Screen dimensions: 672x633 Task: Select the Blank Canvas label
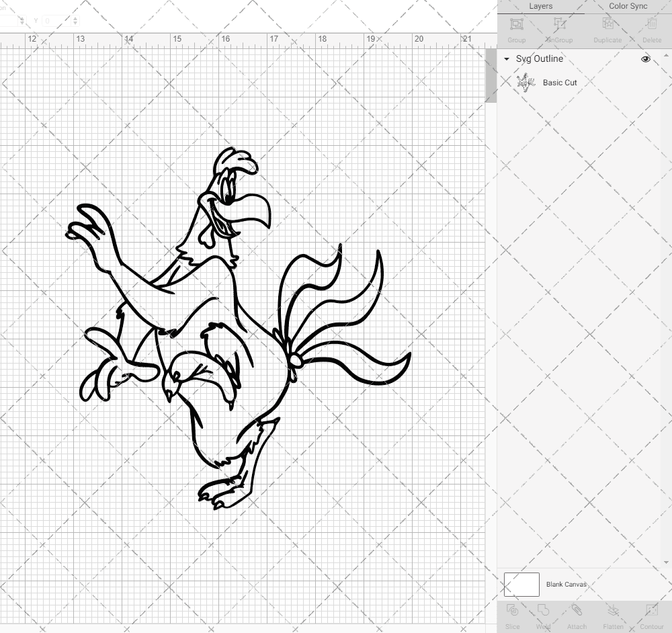[566, 584]
